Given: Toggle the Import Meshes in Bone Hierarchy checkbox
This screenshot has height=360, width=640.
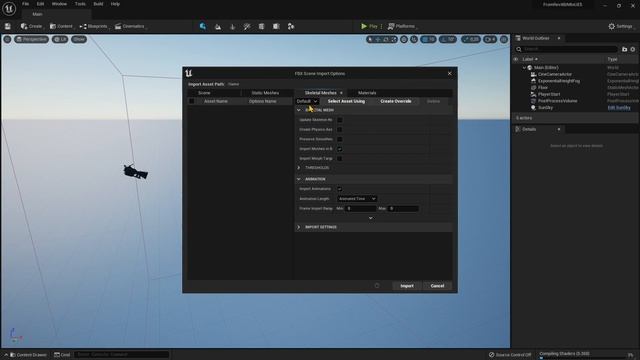Looking at the screenshot, I should click(x=340, y=149).
